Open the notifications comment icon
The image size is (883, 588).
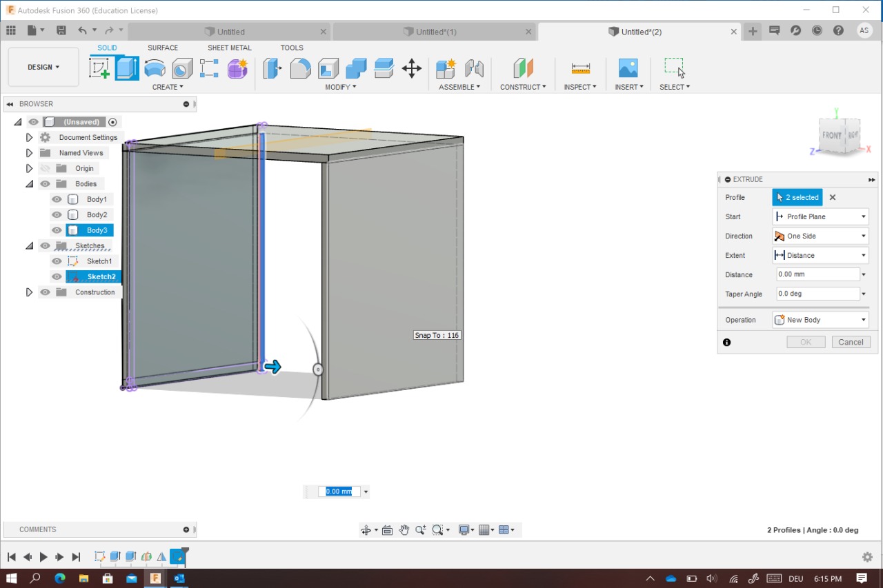[x=775, y=31]
